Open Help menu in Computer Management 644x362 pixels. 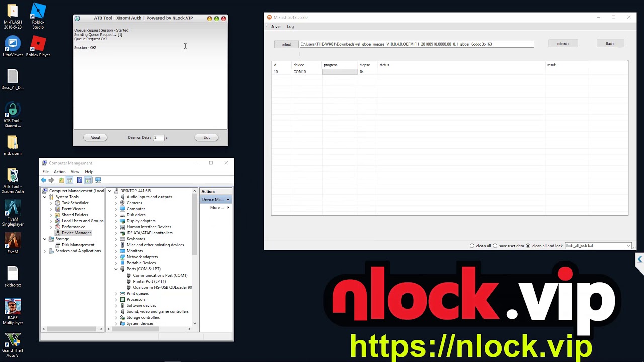[89, 172]
